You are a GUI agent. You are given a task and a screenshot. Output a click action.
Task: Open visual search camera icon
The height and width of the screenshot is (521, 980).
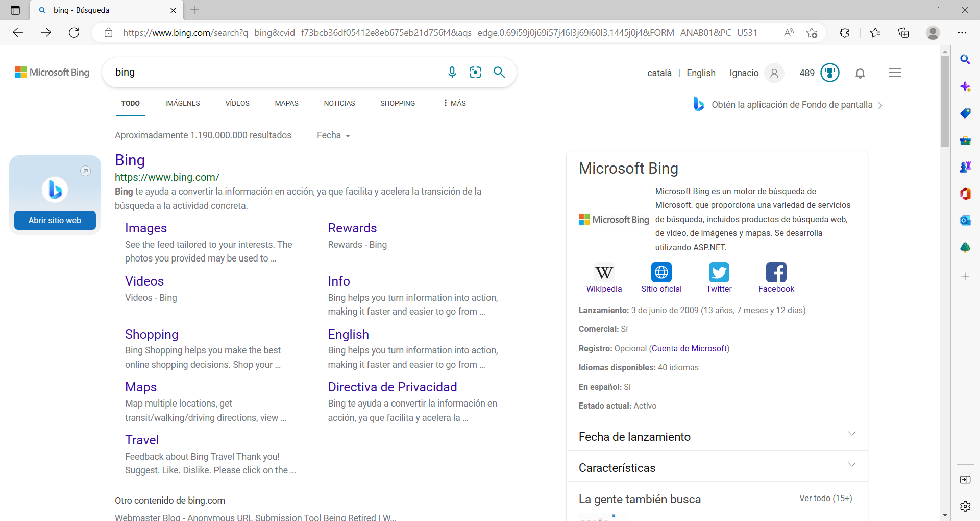point(475,73)
